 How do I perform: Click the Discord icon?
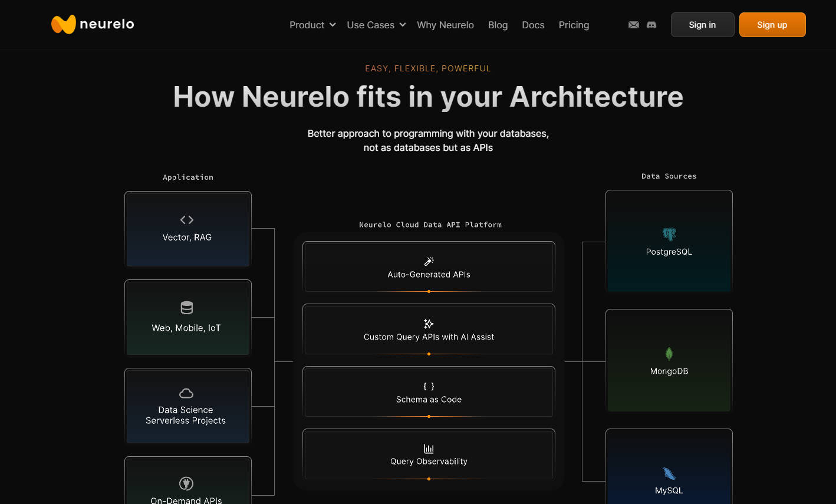651,25
